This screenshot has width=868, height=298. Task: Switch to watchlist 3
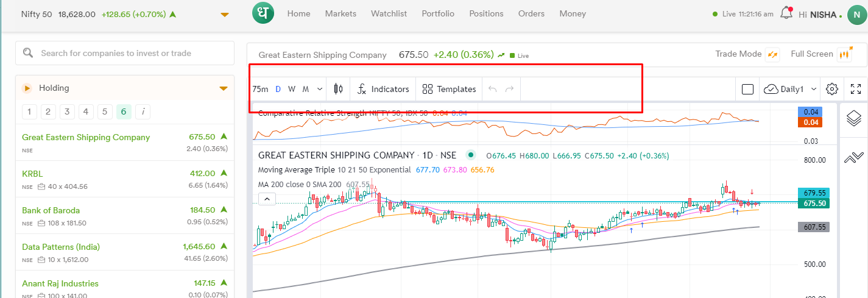click(x=67, y=112)
